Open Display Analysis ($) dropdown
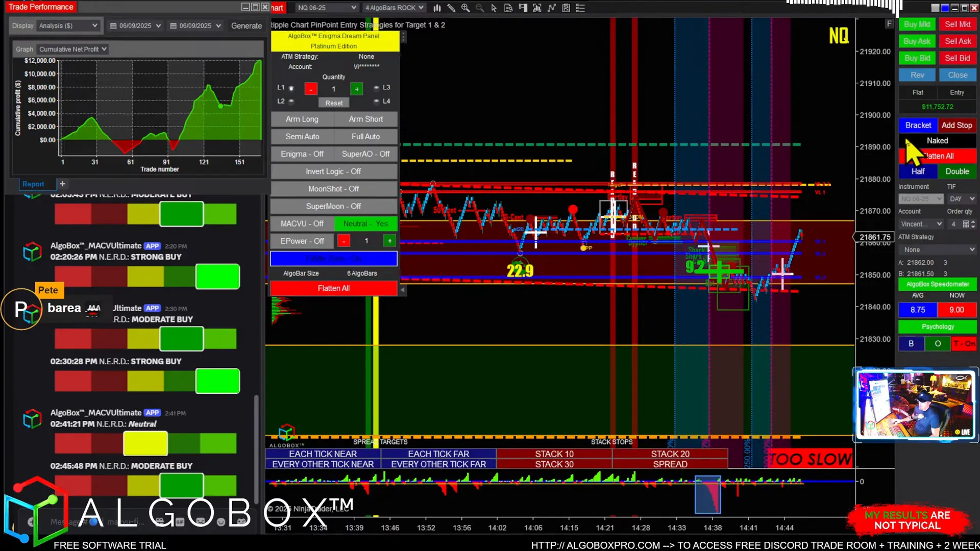This screenshot has height=551, width=980. coord(68,26)
